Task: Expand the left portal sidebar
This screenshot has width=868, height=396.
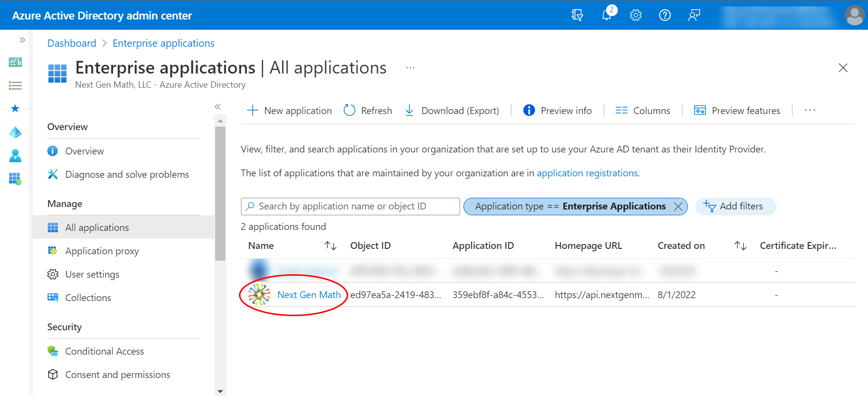Action: point(22,40)
